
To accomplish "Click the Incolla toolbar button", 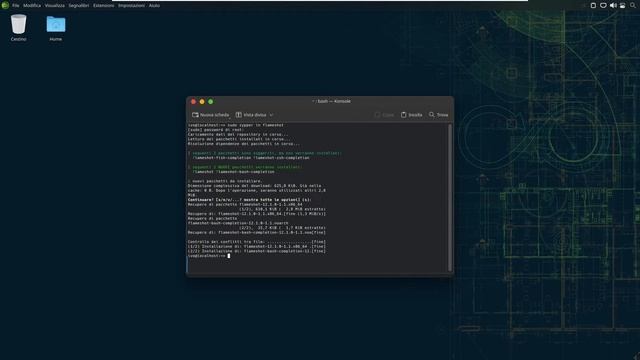I will coord(411,115).
